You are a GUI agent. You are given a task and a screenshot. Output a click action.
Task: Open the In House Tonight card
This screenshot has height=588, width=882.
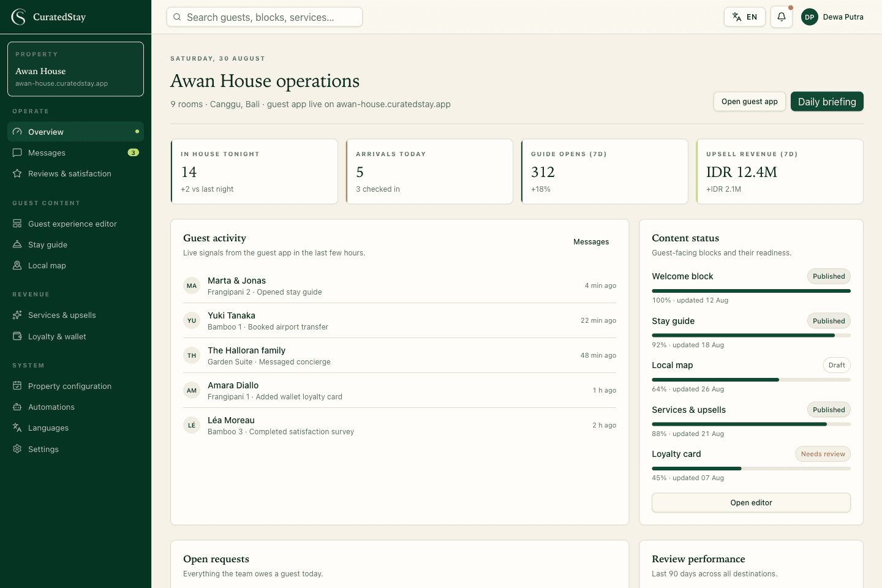click(x=254, y=171)
